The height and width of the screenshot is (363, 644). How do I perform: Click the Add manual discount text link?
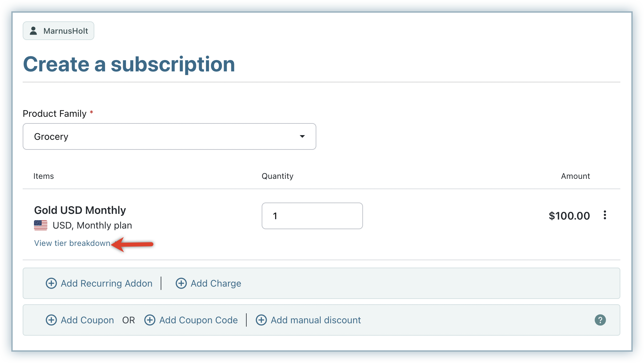coord(316,320)
